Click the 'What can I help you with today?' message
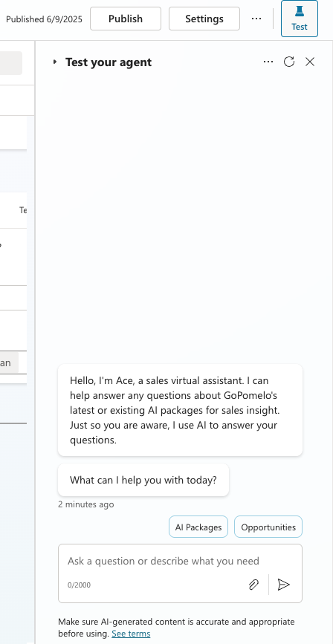Image resolution: width=333 pixels, height=644 pixels. click(x=143, y=480)
